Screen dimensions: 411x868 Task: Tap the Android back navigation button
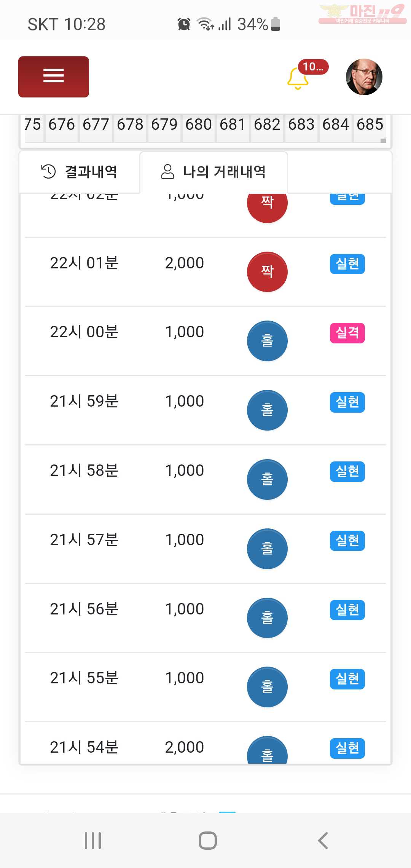click(x=323, y=841)
